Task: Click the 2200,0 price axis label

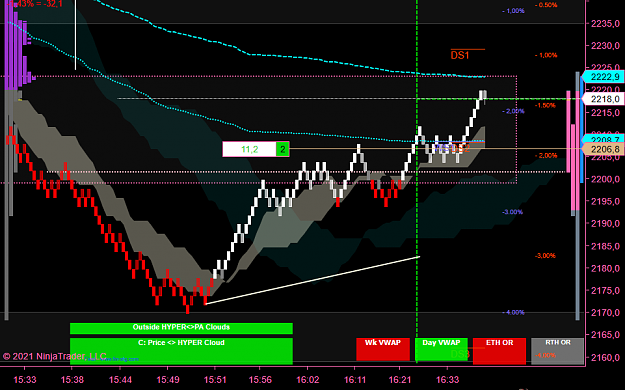Action: [x=605, y=179]
